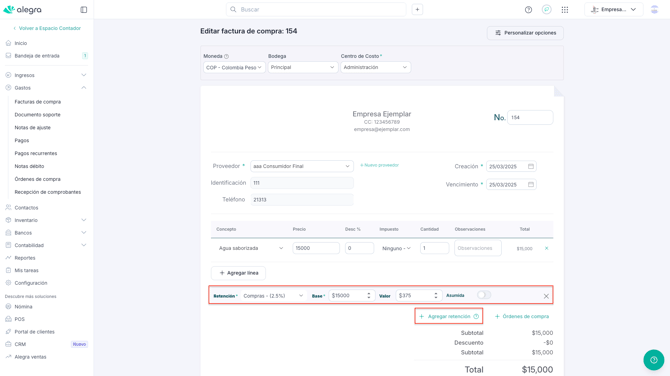Click the Configuración gear icon
Viewport: 670px width, 376px height.
pos(8,283)
